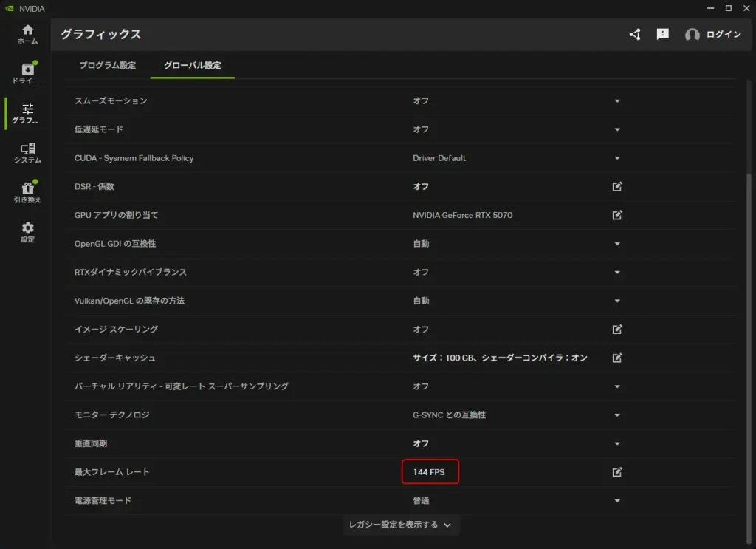Open the OpenGL GDI の互換性 dropdown
The height and width of the screenshot is (549, 756).
point(617,244)
